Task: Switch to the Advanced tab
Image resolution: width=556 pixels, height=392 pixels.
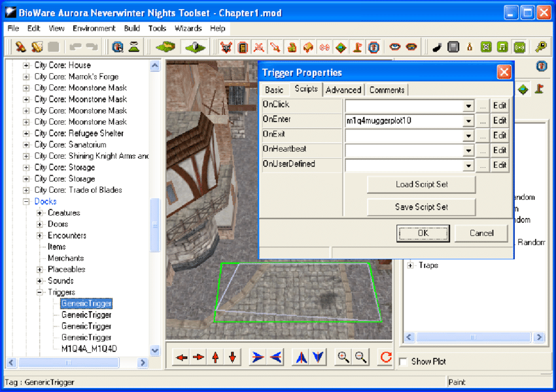Action: (343, 90)
